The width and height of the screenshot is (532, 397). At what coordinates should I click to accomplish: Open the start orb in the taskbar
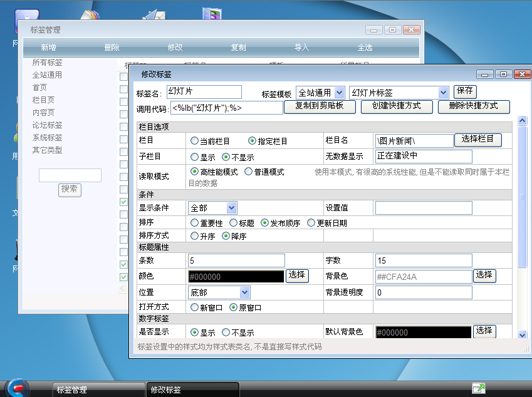coord(18,388)
